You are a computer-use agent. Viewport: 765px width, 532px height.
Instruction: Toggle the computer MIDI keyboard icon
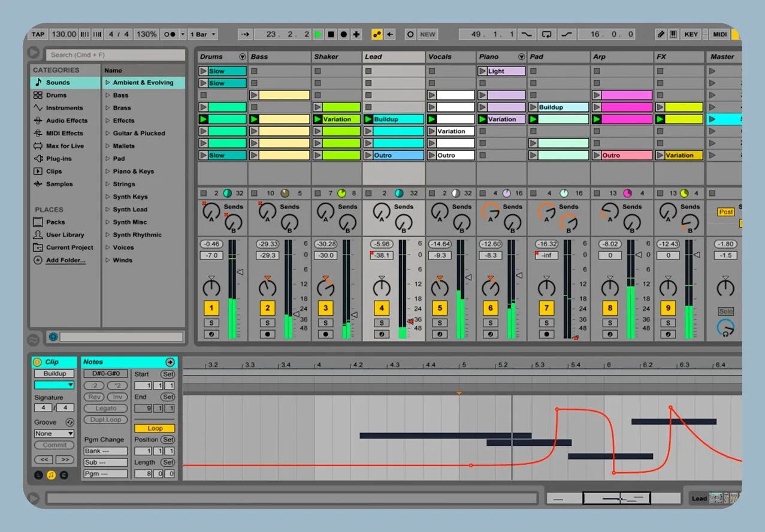pyautogui.click(x=673, y=34)
